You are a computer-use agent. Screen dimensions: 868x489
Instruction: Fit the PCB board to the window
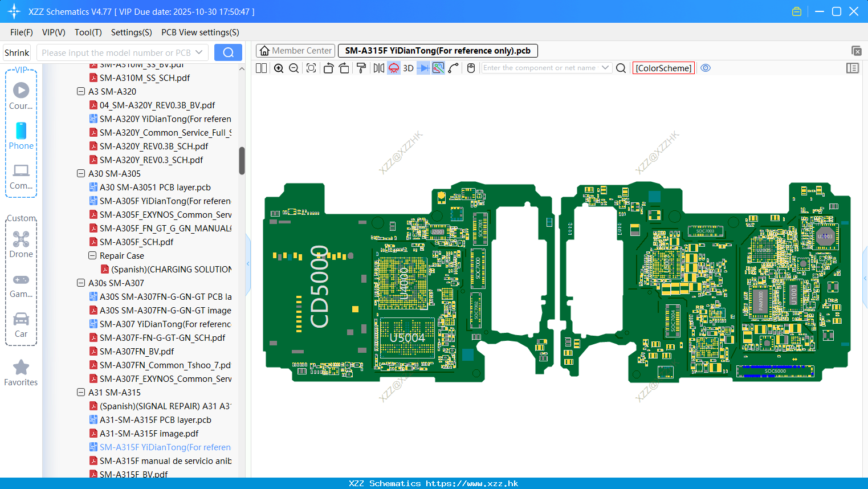(311, 68)
